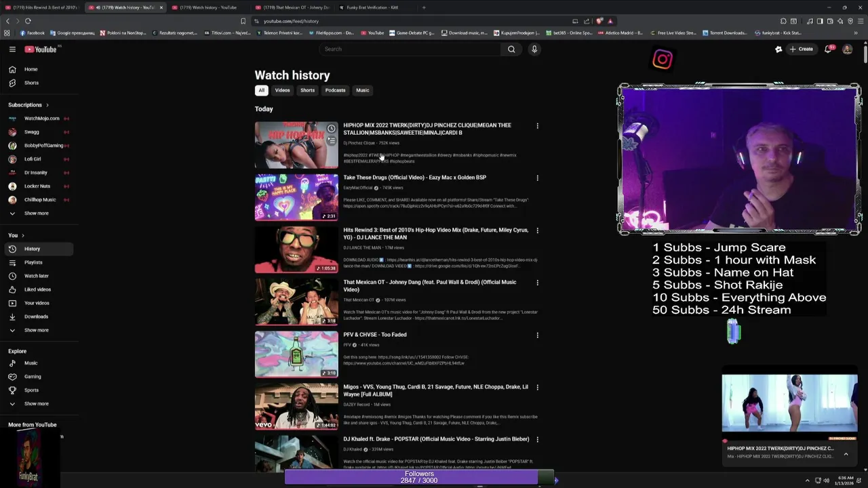Show more under Explore section
The height and width of the screenshot is (488, 868).
(37, 404)
